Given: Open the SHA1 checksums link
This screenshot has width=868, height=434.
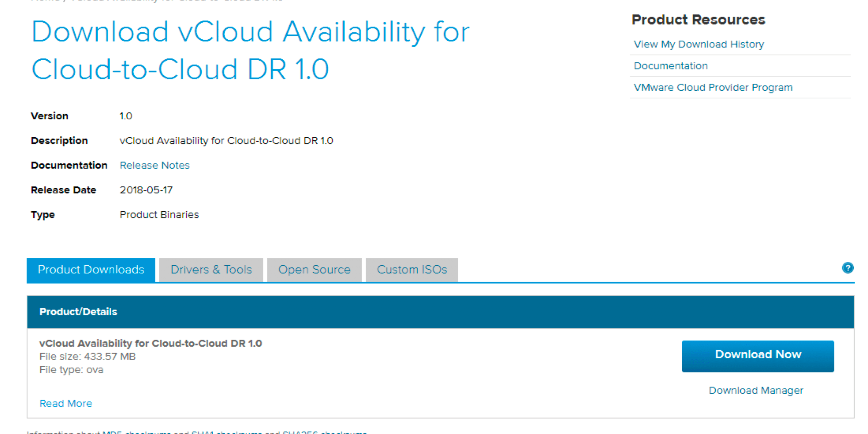Looking at the screenshot, I should click(x=226, y=432).
